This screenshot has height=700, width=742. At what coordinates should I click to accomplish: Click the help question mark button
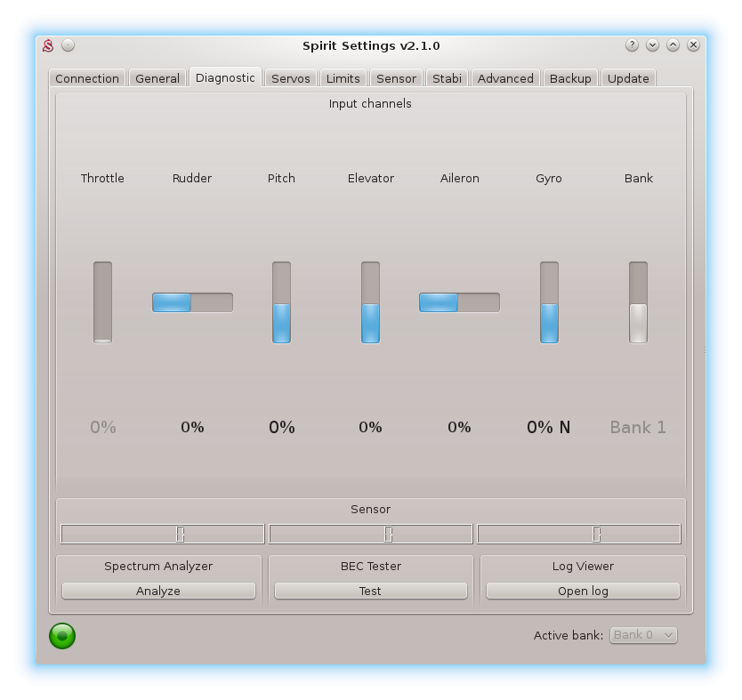pyautogui.click(x=632, y=45)
